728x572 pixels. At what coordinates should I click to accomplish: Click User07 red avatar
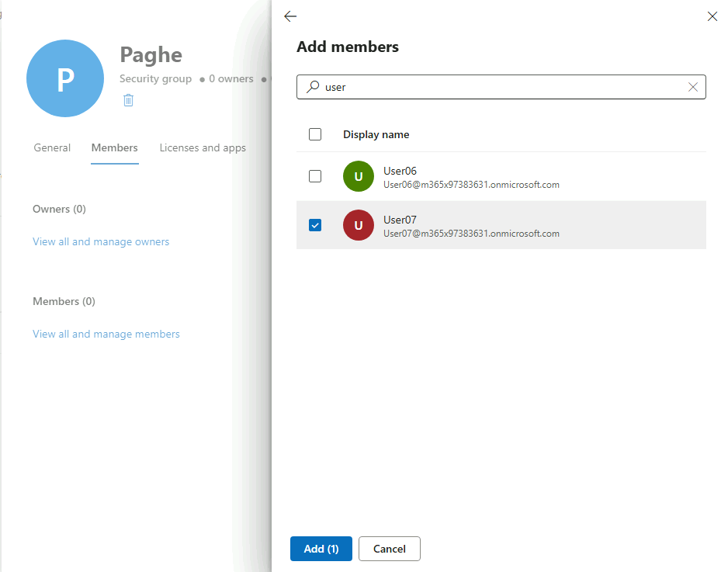click(x=359, y=225)
